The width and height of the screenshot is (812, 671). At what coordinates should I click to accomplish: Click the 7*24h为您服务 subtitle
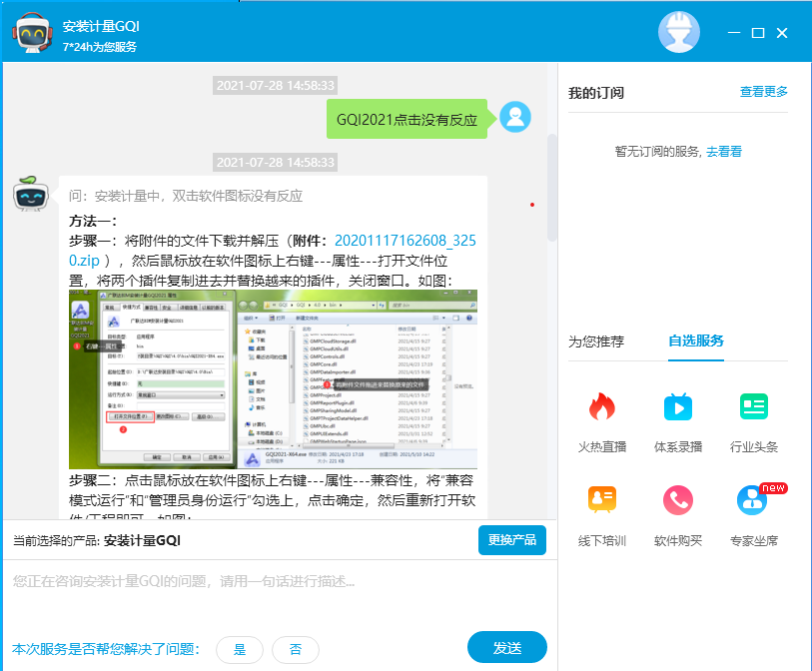click(x=100, y=47)
